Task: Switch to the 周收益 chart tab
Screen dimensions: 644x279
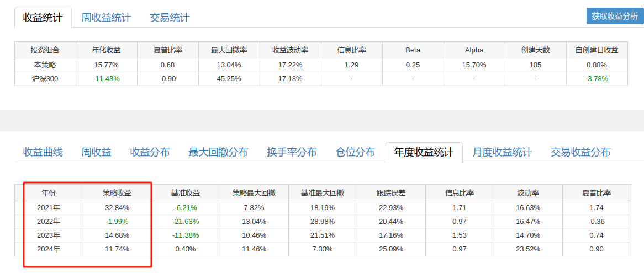Action: click(96, 152)
